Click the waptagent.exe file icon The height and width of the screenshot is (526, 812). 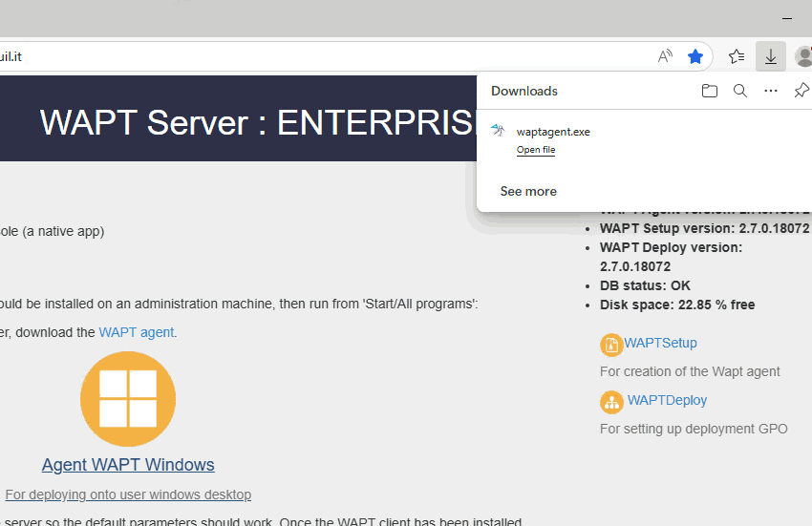coord(498,131)
